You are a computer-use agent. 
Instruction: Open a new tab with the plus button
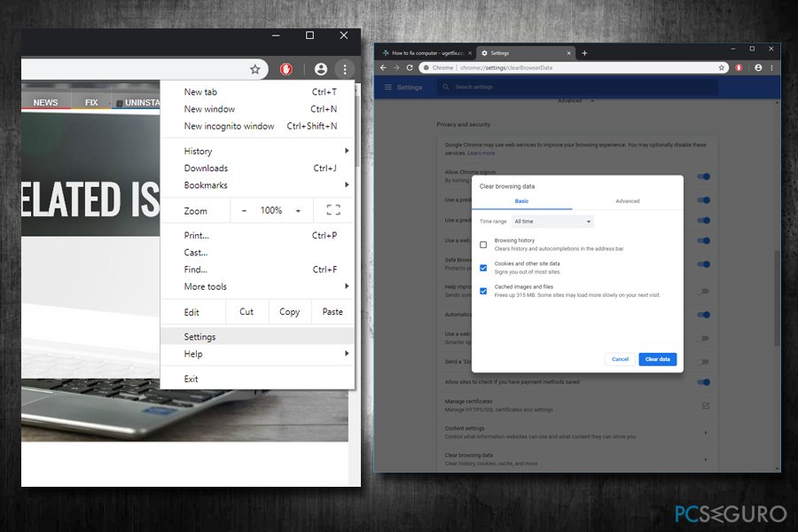click(584, 53)
